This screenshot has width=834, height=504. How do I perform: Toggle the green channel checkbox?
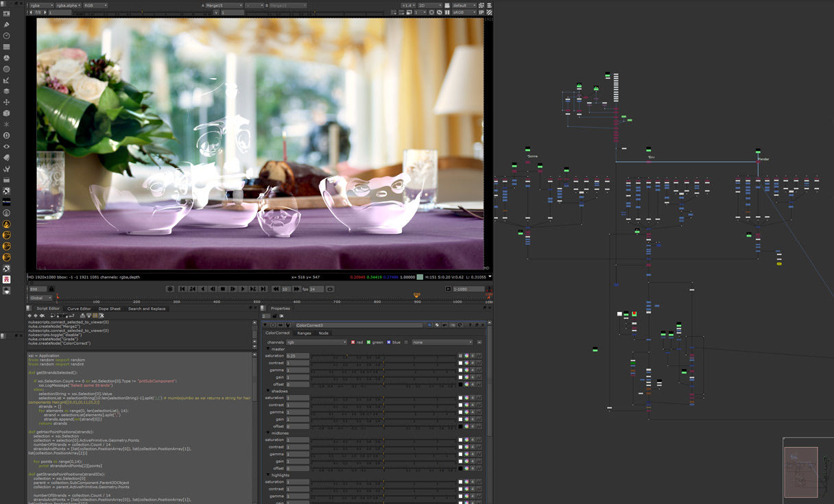tap(368, 342)
